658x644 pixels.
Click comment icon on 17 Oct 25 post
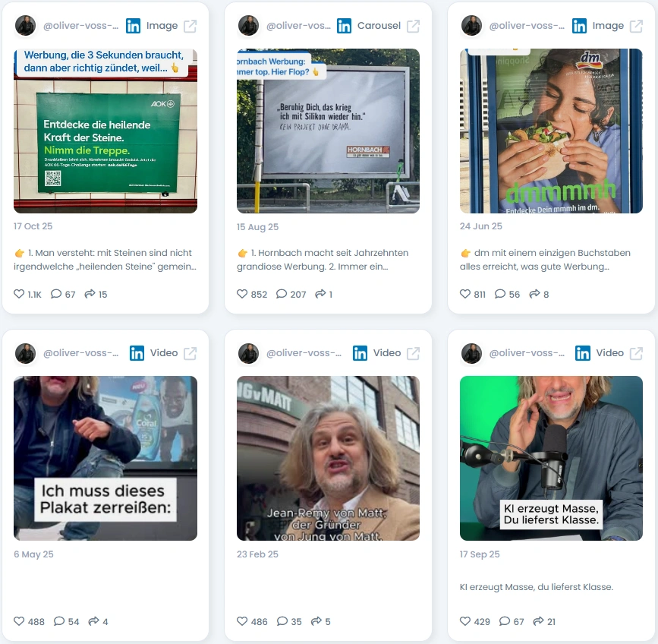(x=56, y=294)
